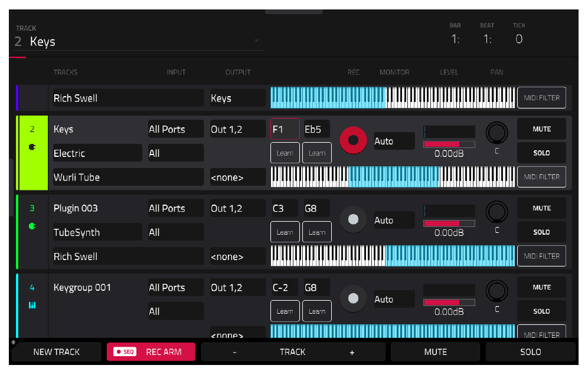588x375 pixels.
Task: Open MIDI FILTER on top Rich Swell row
Action: point(541,98)
